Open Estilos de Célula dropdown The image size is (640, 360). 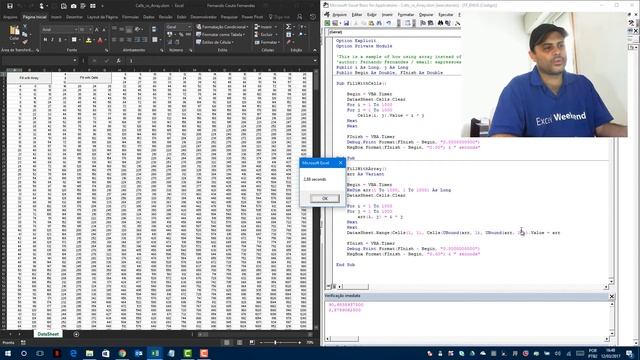(215, 42)
